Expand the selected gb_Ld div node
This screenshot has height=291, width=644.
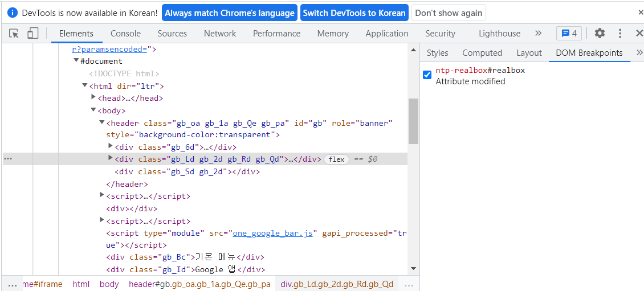tap(110, 158)
